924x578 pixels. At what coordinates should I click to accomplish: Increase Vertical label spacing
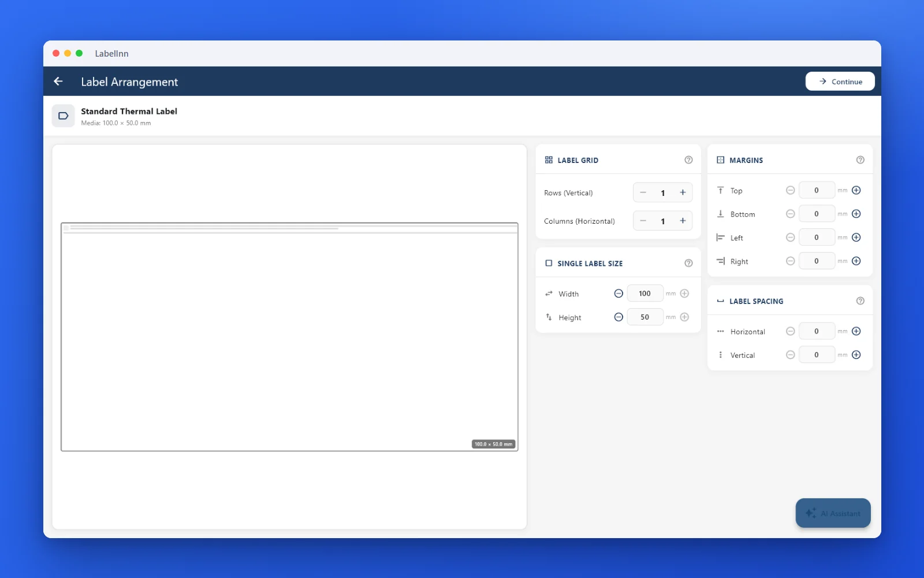(856, 355)
